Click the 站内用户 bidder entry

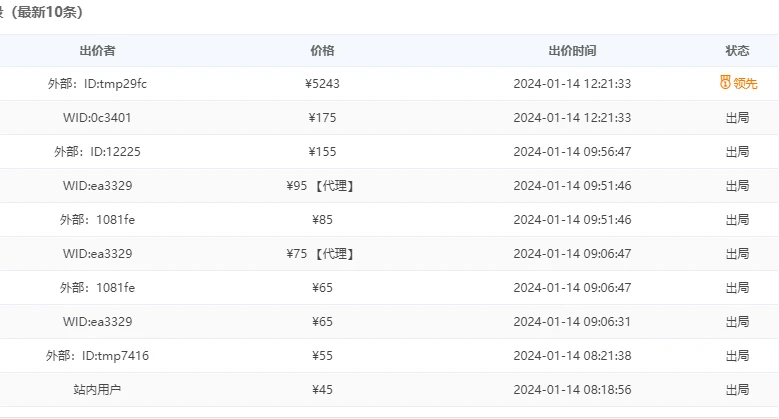click(97, 390)
